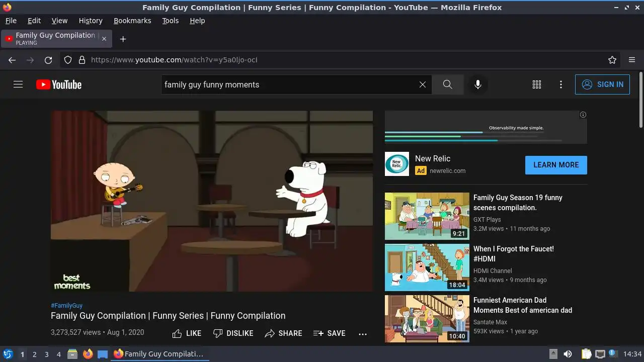Click GXT Plays channel name
The image size is (644, 362).
(487, 220)
